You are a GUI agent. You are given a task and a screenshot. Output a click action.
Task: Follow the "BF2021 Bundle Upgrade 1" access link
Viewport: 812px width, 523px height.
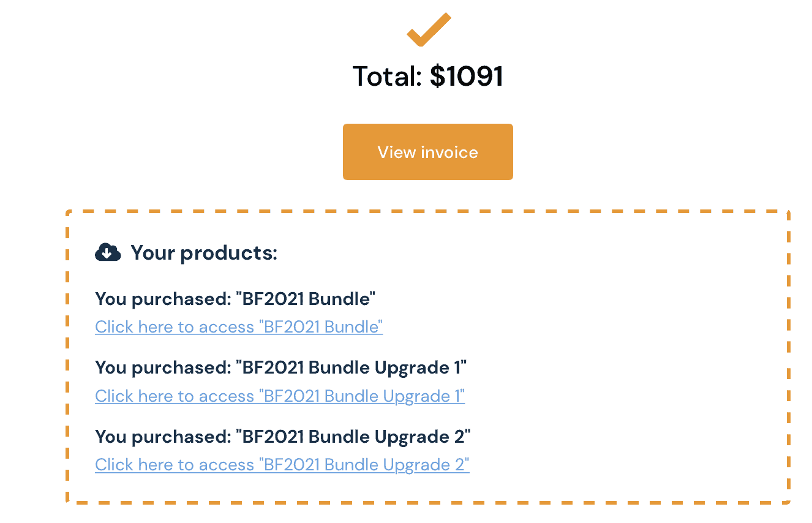280,396
